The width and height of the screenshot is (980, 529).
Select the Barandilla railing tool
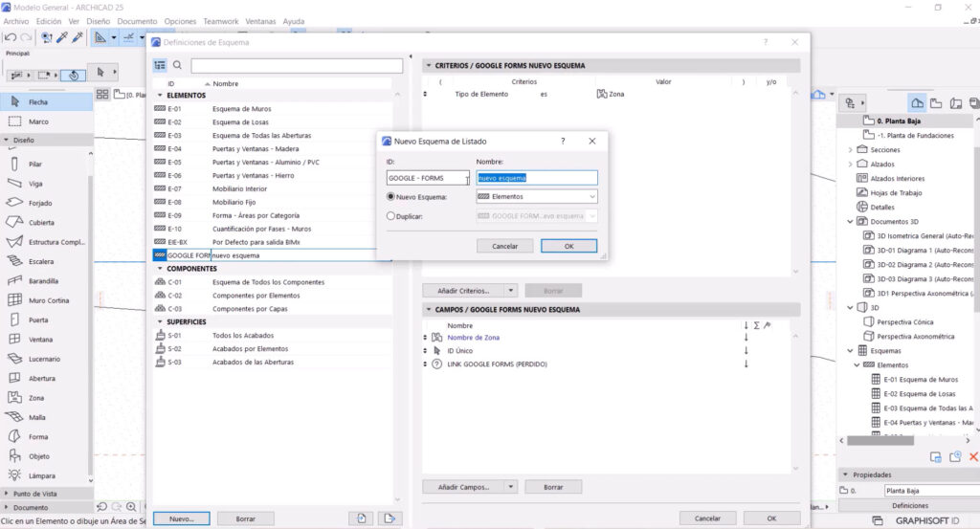pyautogui.click(x=43, y=281)
